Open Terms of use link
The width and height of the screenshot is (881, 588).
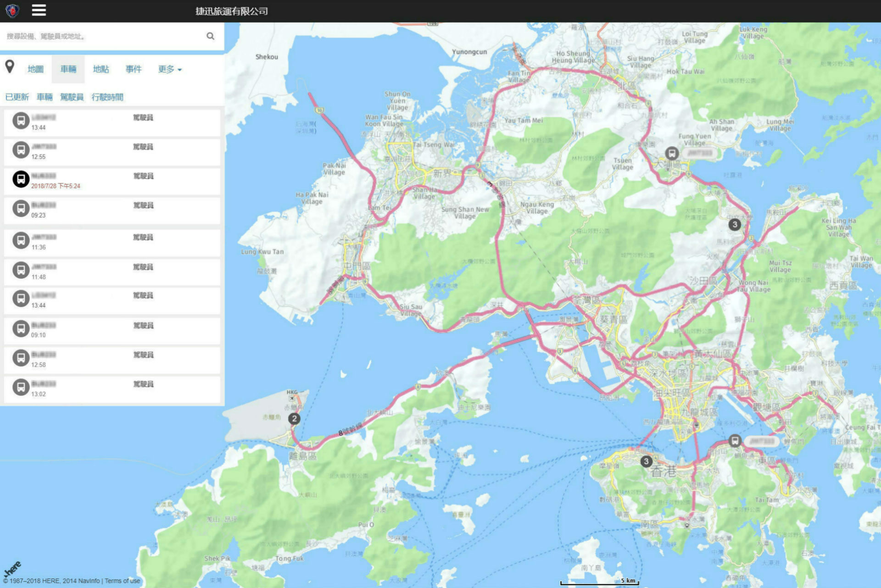pyautogui.click(x=122, y=581)
